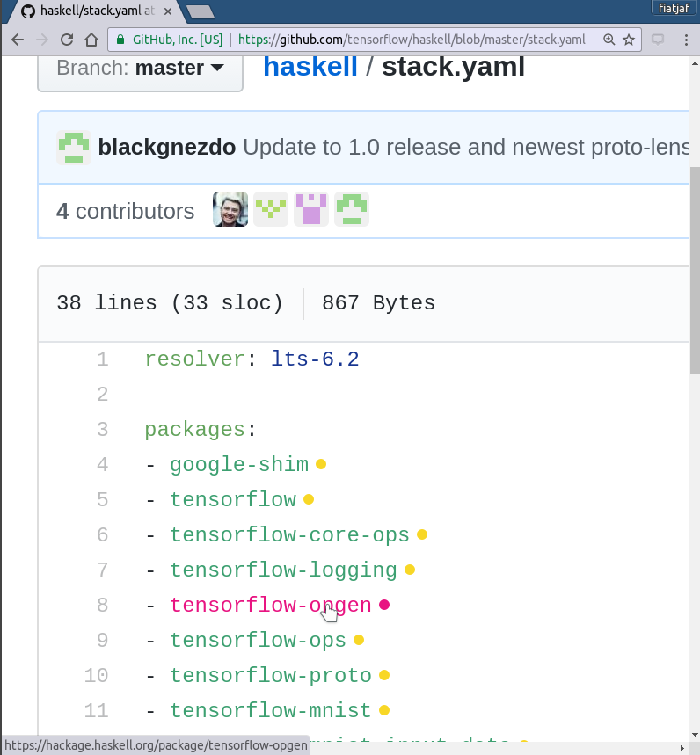Viewport: 700px width, 755px height.
Task: Bookmark this page with the star icon
Action: (x=629, y=40)
